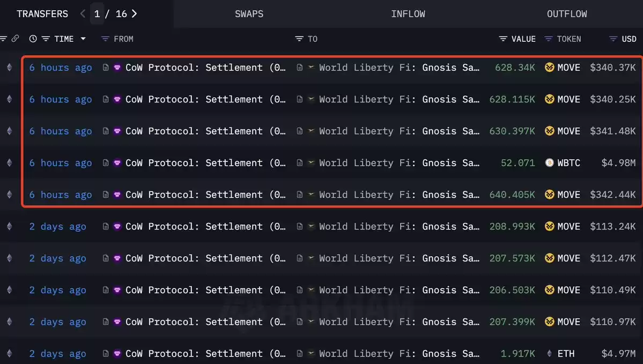Click the clock icon beside TIME

33,39
